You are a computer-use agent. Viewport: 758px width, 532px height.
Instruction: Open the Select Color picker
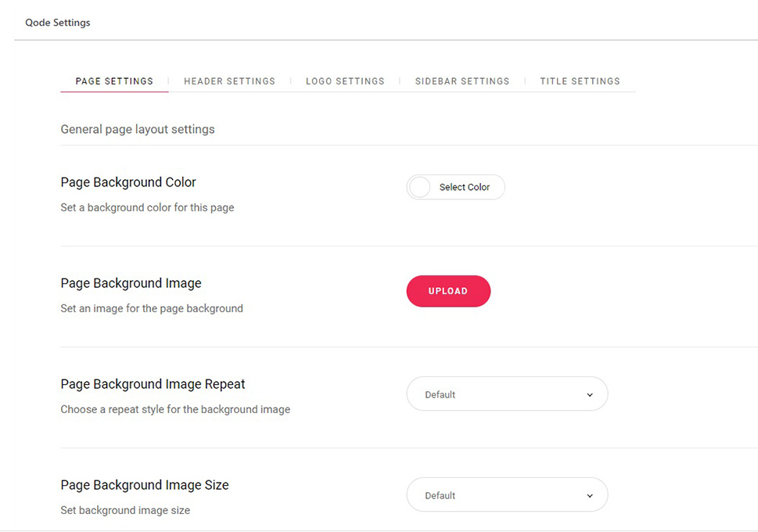pyautogui.click(x=455, y=187)
